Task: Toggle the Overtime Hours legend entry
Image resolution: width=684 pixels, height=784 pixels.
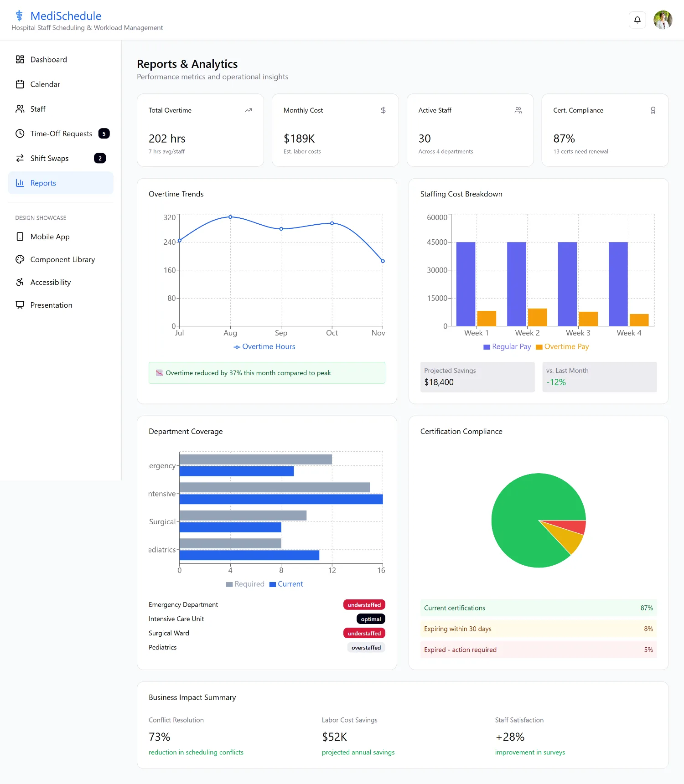Action: coord(264,347)
